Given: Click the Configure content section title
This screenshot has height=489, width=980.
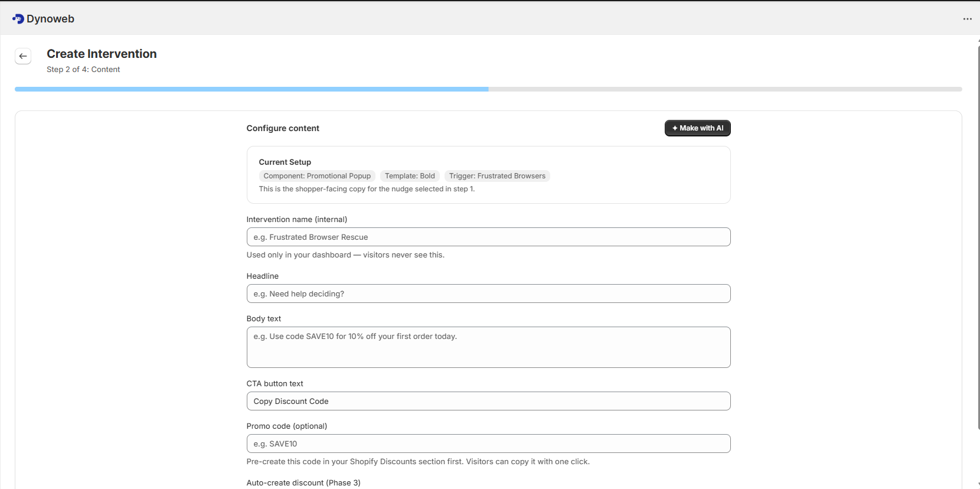Looking at the screenshot, I should tap(283, 128).
